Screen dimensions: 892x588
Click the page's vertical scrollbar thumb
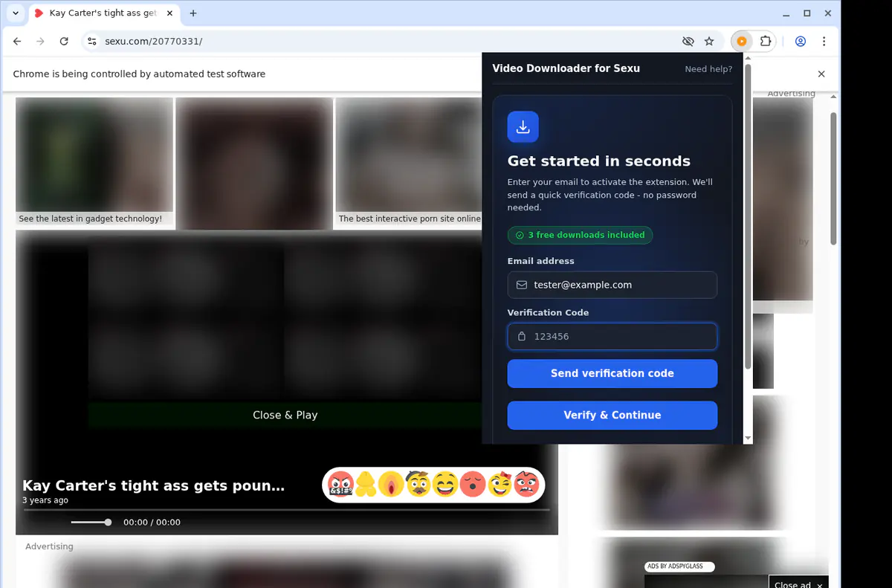833,178
